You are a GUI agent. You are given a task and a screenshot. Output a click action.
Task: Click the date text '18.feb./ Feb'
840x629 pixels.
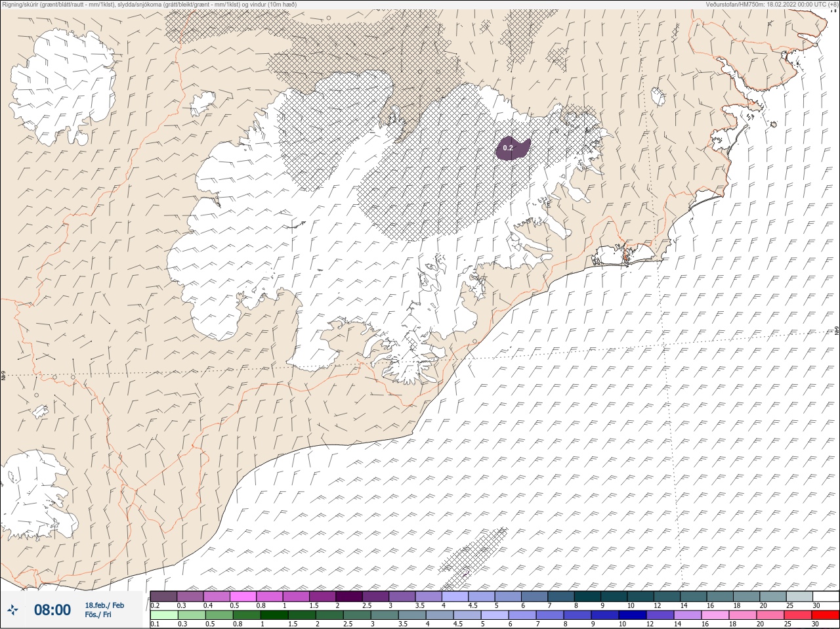(x=104, y=605)
